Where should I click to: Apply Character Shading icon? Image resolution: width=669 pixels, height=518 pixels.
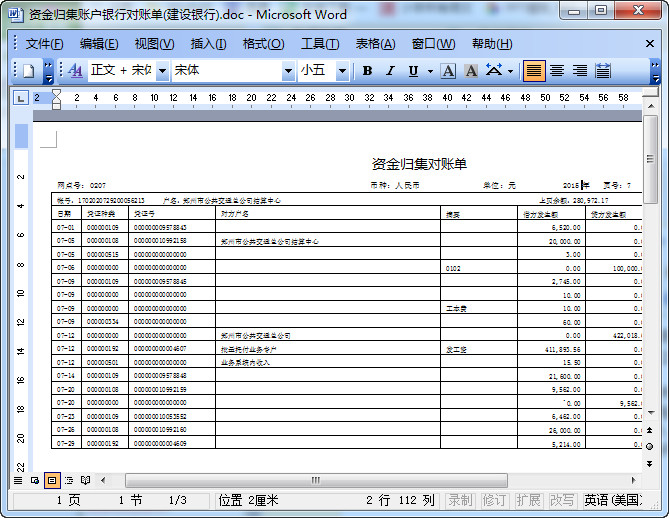point(471,71)
